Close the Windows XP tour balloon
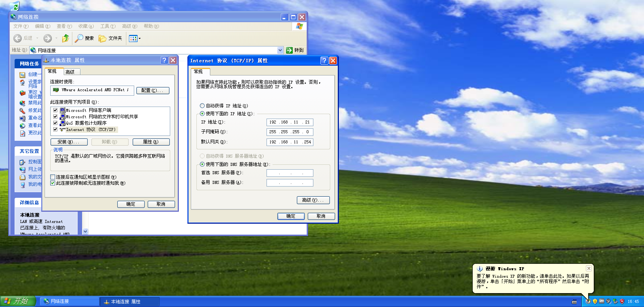Image resolution: width=644 pixels, height=307 pixels. point(589,268)
